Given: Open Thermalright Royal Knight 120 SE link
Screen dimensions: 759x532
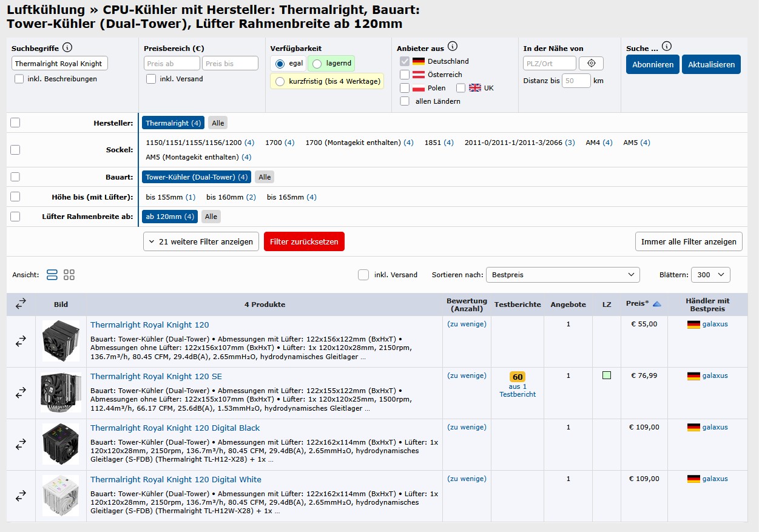Looking at the screenshot, I should [156, 376].
